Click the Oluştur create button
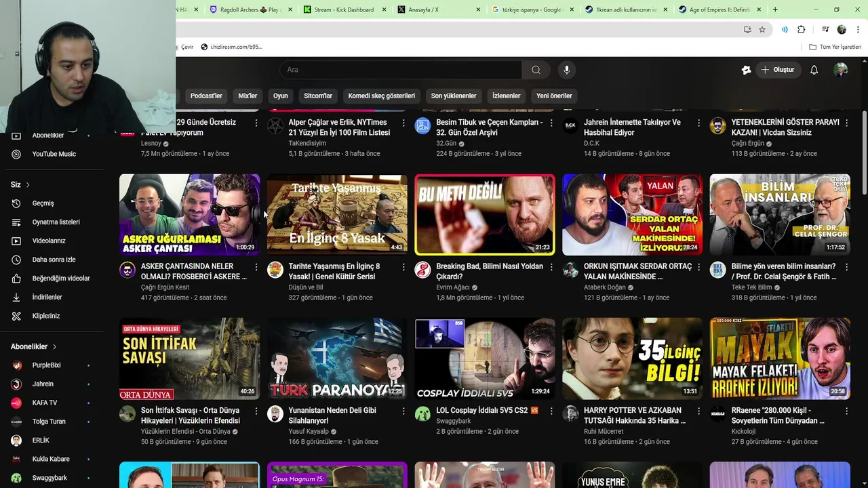Viewport: 868px width, 488px height. tap(777, 70)
